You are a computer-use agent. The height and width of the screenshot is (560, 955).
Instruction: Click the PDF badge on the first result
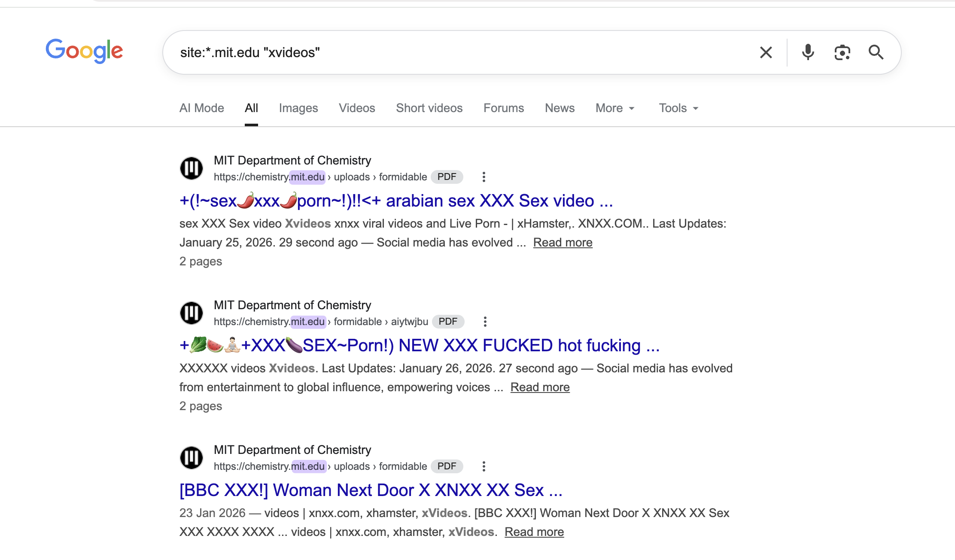pyautogui.click(x=447, y=177)
